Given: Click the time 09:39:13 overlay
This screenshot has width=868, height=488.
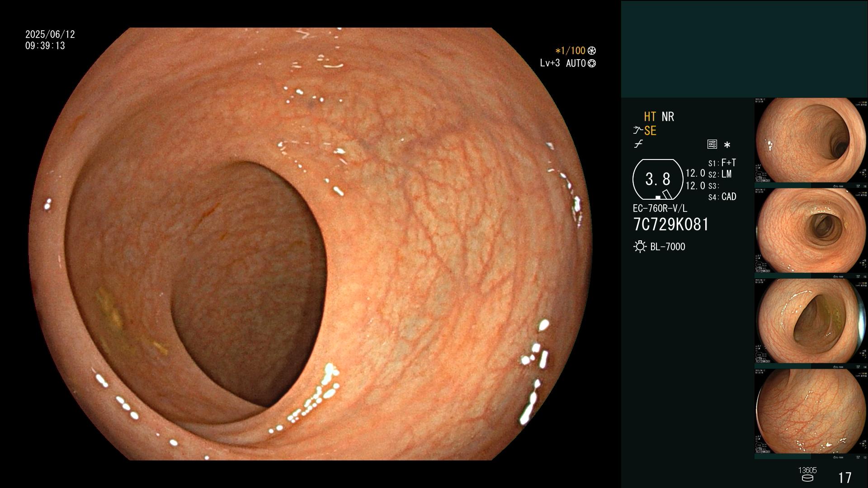Looking at the screenshot, I should tap(45, 46).
